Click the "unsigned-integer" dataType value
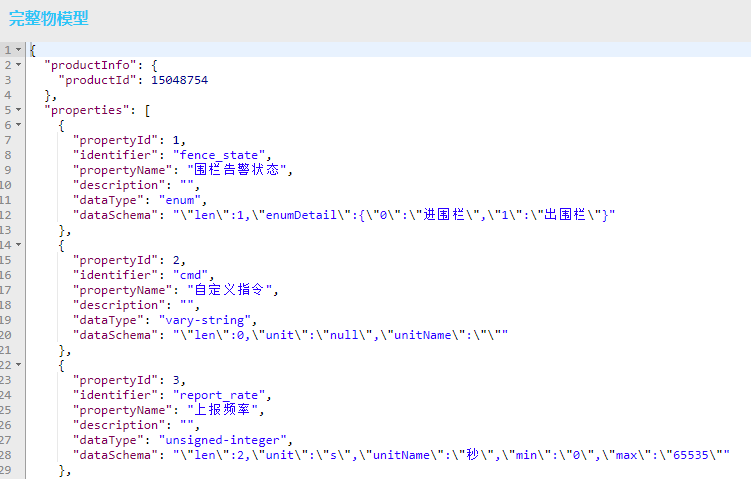Screen dimensions: 751x479 pyautogui.click(x=222, y=440)
